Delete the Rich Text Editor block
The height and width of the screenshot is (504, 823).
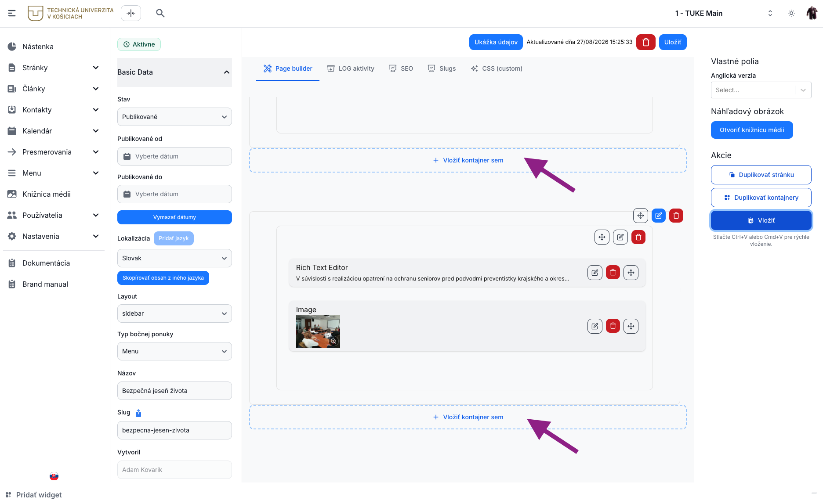pyautogui.click(x=613, y=273)
